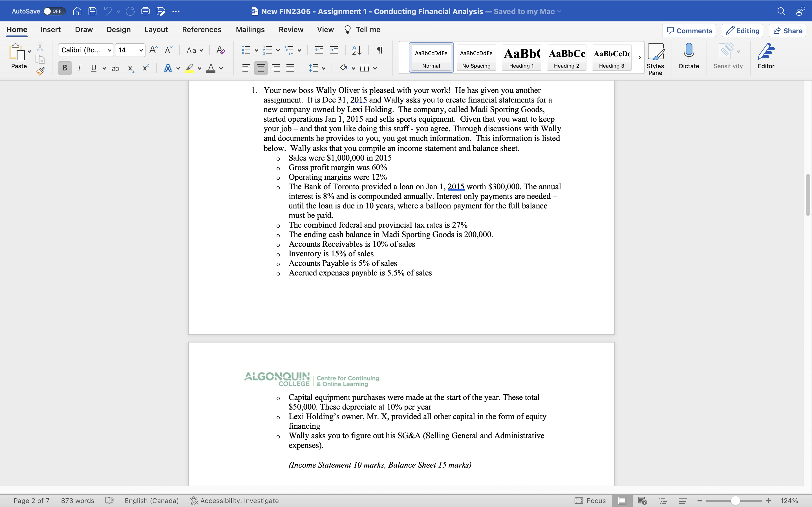812x507 pixels.
Task: Click the Clear Formatting icon
Action: tap(220, 50)
